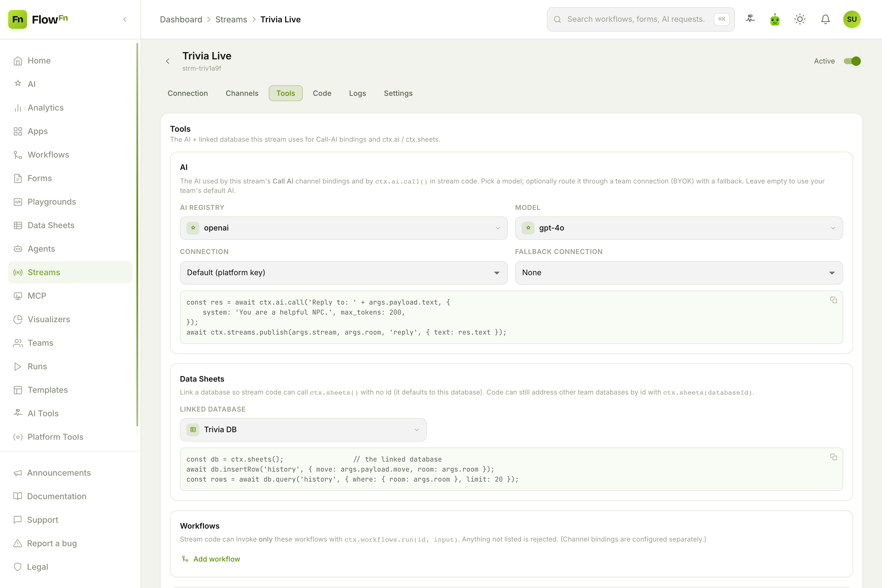Open the Model gpt-4o dropdown
Image resolution: width=882 pixels, height=588 pixels.
[679, 228]
